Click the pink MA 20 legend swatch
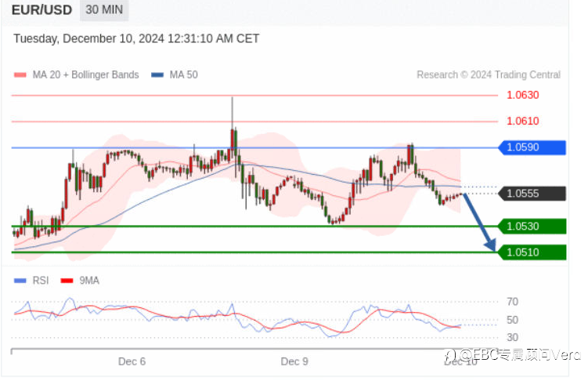The image size is (588, 381). coord(20,75)
